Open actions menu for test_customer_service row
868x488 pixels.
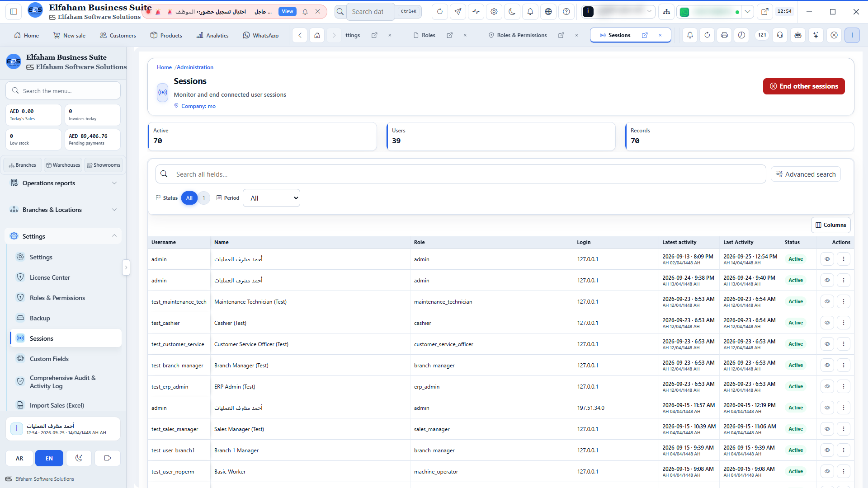tap(844, 344)
